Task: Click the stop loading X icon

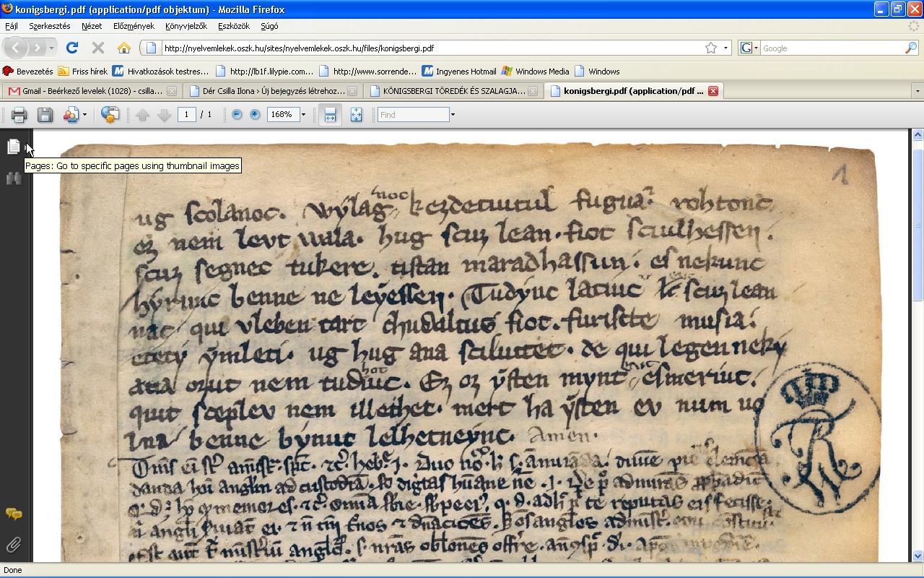Action: point(98,48)
